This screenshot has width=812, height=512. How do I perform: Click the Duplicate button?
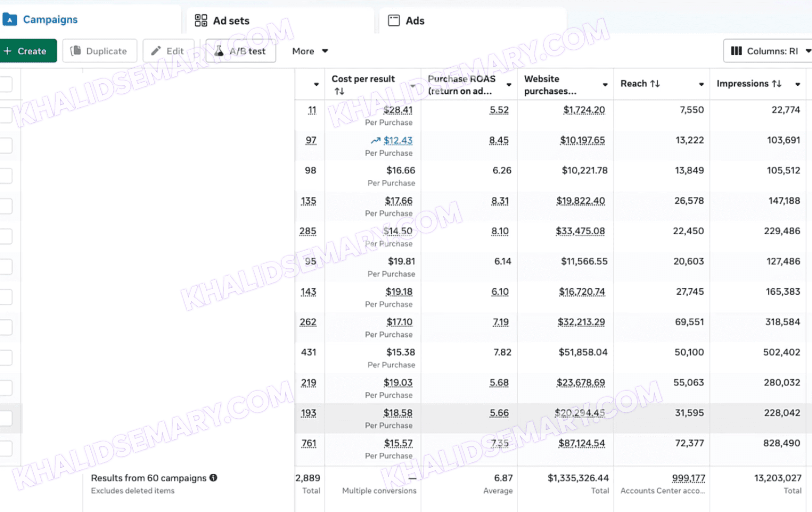click(x=99, y=51)
